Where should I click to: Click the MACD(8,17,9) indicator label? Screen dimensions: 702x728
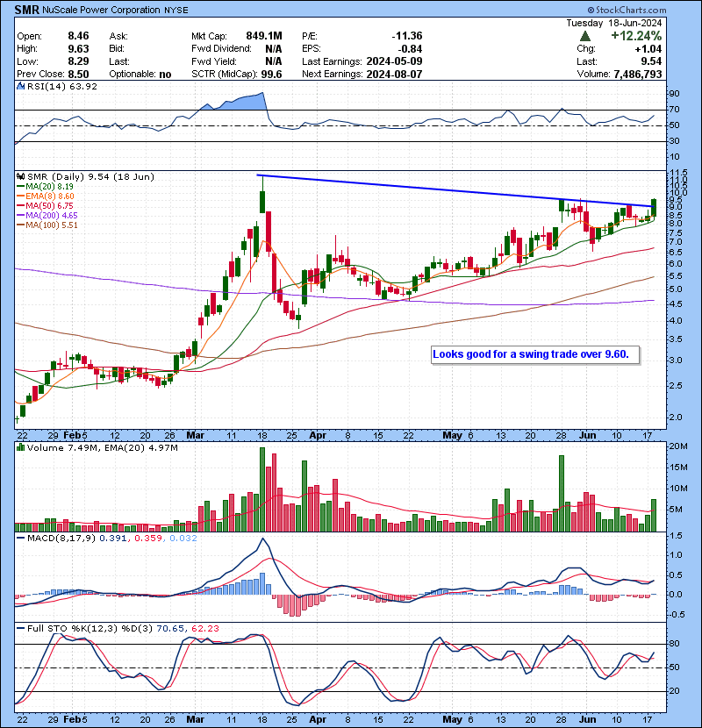pyautogui.click(x=61, y=539)
